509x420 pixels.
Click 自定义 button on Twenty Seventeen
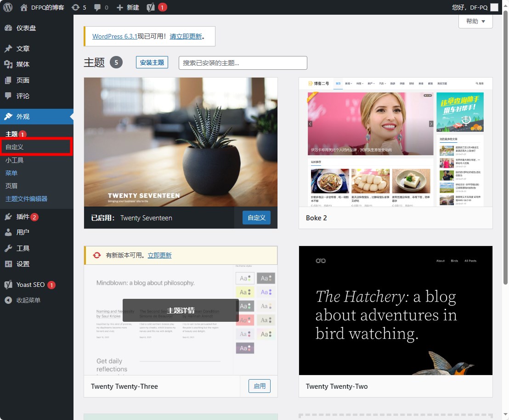256,218
